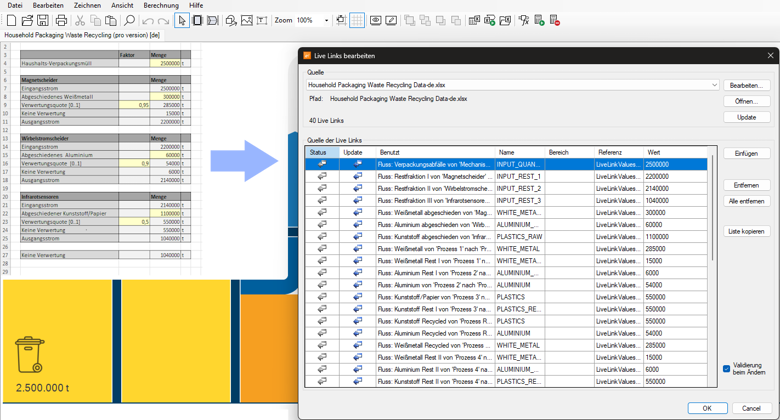Click the status icon of the PLASTICS_RAW row

point(322,236)
